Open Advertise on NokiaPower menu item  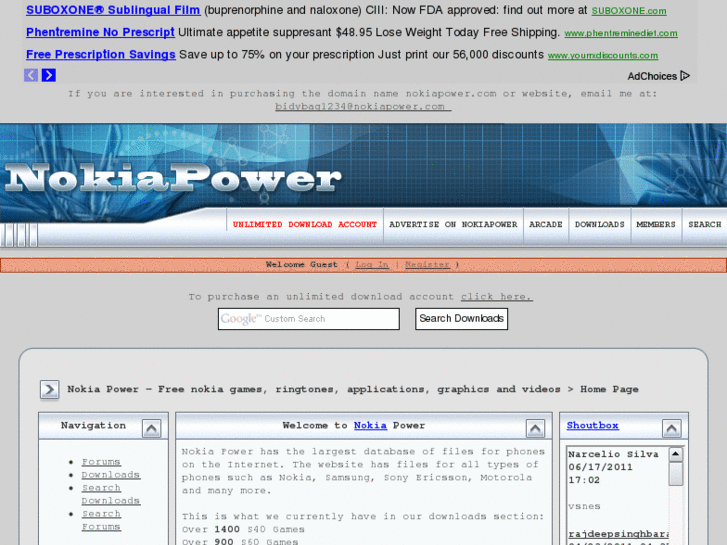453,225
